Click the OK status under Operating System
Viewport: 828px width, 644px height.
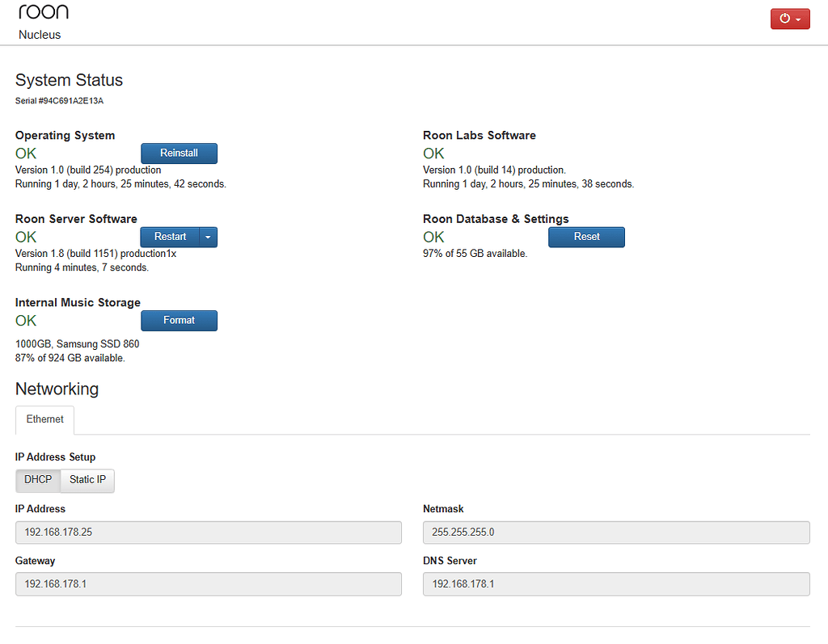click(25, 153)
